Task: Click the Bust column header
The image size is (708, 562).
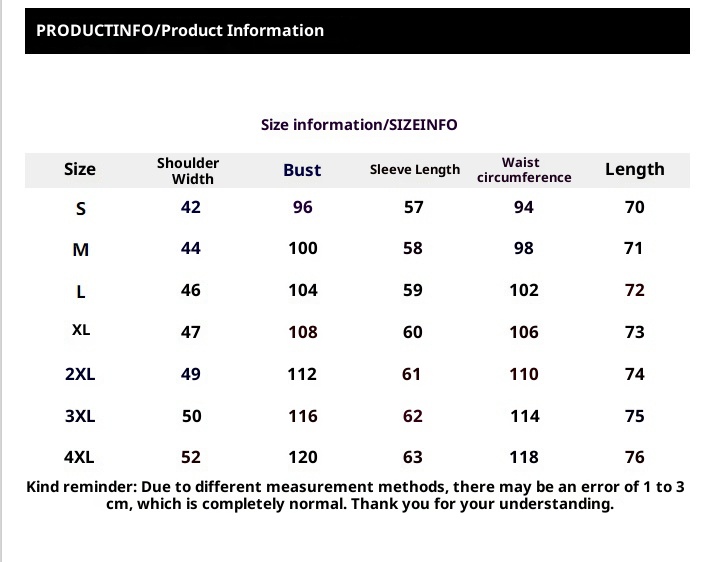Action: coord(302,170)
